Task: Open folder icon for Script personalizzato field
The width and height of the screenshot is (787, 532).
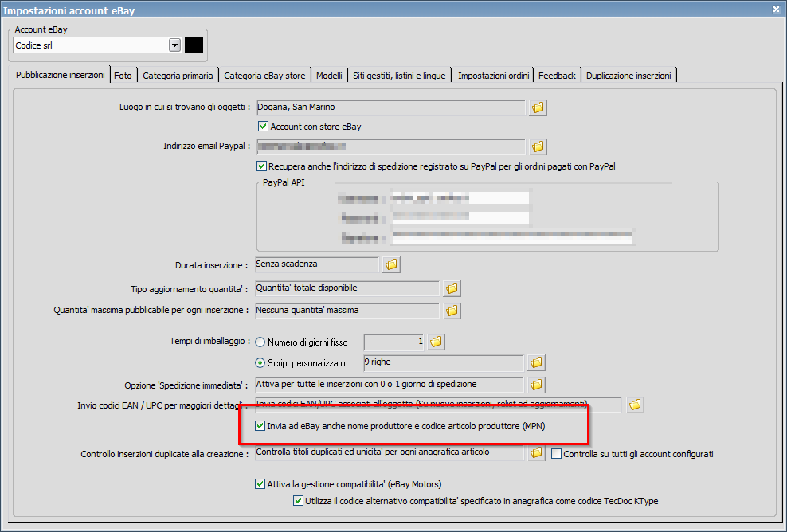Action: point(536,362)
